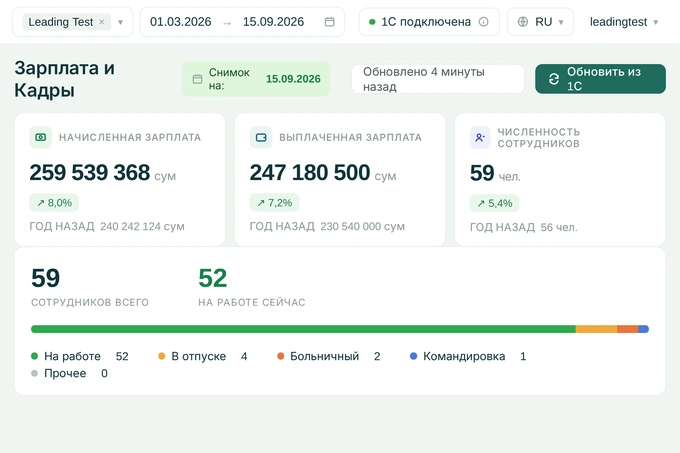Image resolution: width=680 pixels, height=453 pixels.
Task: Open the company selector dropdown arrow
Action: pyautogui.click(x=121, y=22)
